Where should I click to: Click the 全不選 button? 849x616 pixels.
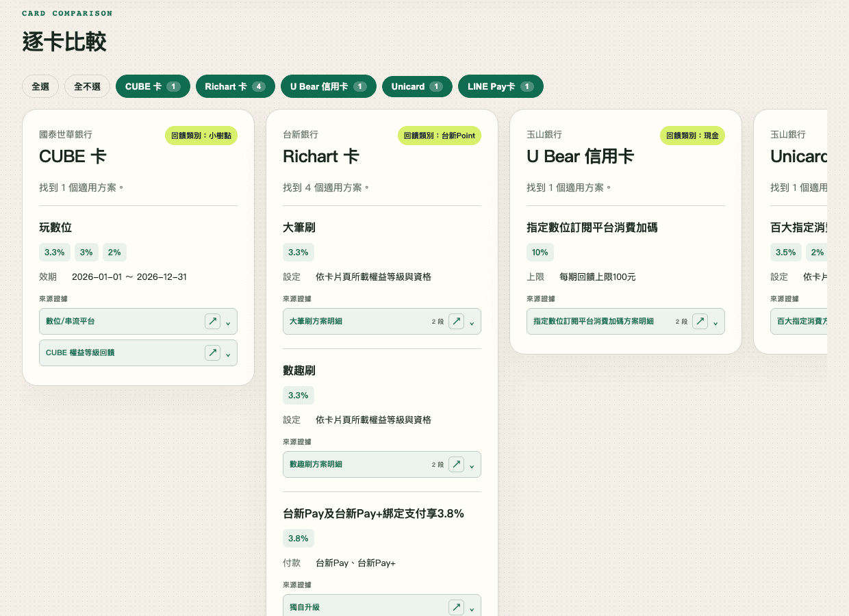point(87,86)
